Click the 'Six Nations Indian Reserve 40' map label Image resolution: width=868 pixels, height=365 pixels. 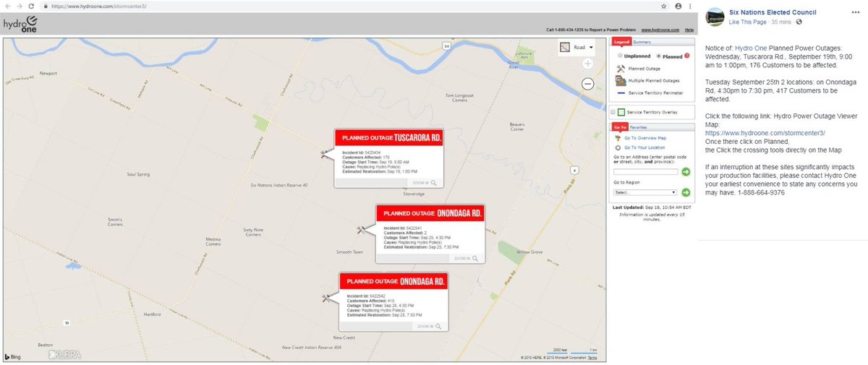coord(279,186)
